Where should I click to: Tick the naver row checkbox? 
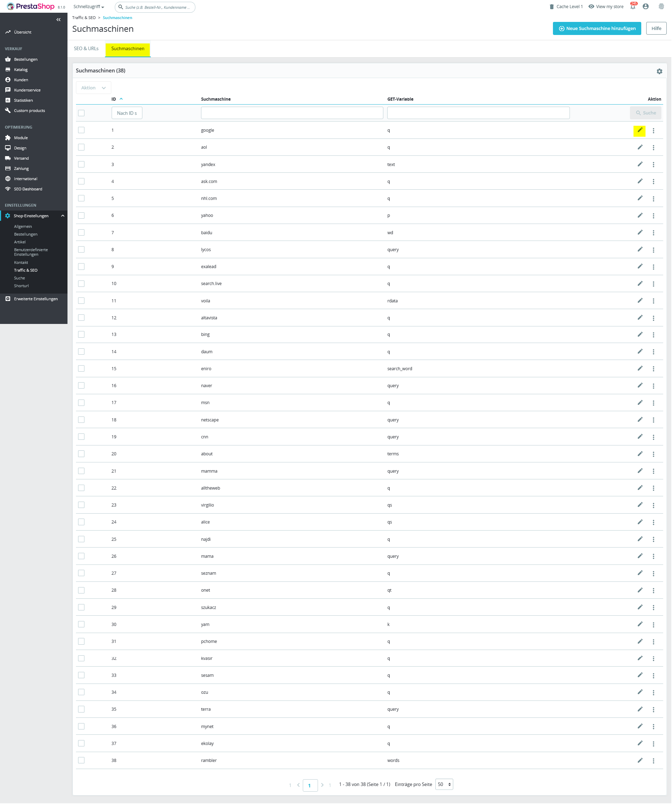tap(81, 386)
